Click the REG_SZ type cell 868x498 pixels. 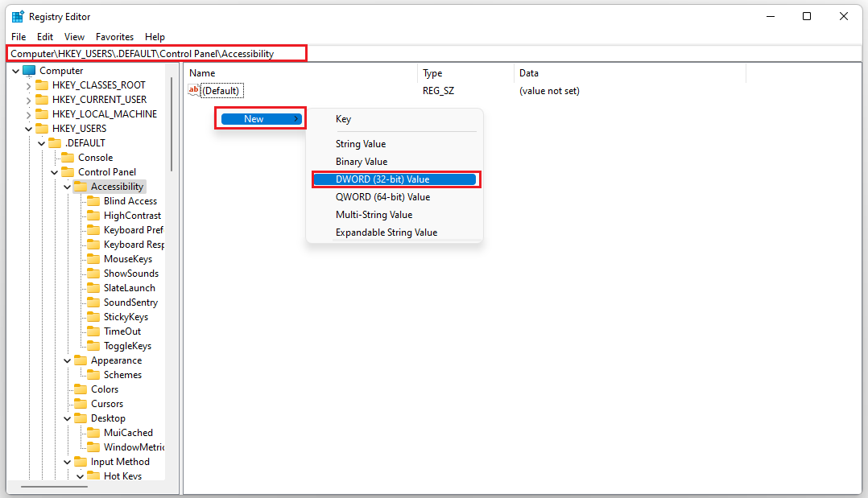[438, 91]
